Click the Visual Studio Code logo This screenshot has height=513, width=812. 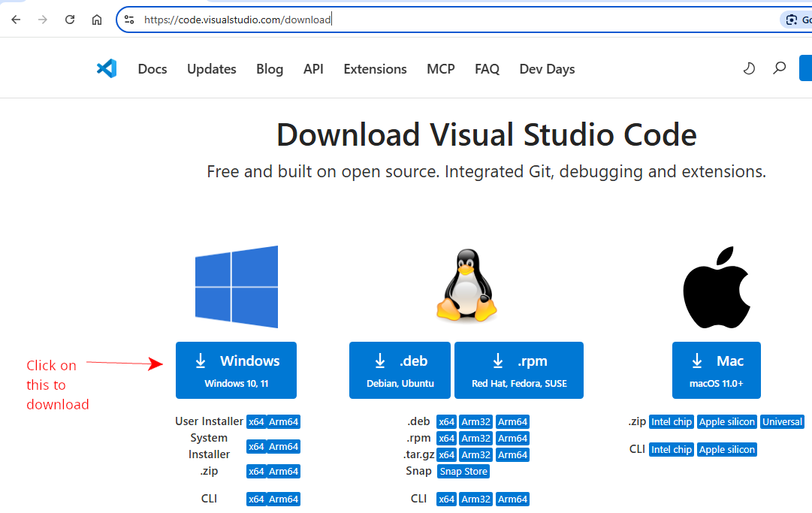click(x=107, y=68)
